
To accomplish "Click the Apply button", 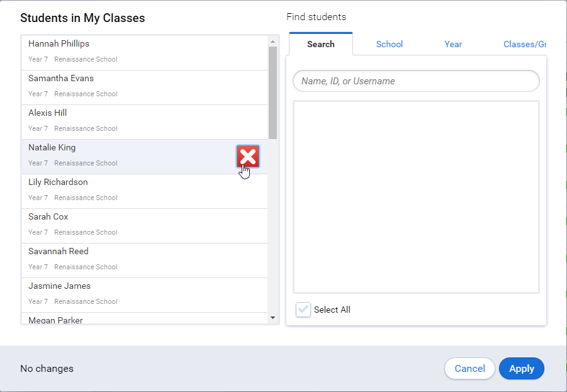I will 522,369.
